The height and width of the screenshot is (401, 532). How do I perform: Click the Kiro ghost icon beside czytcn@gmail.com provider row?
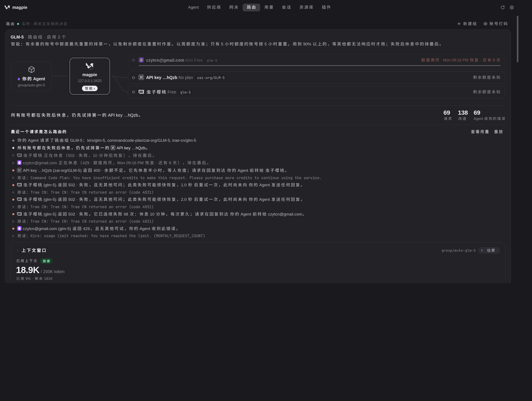click(141, 60)
